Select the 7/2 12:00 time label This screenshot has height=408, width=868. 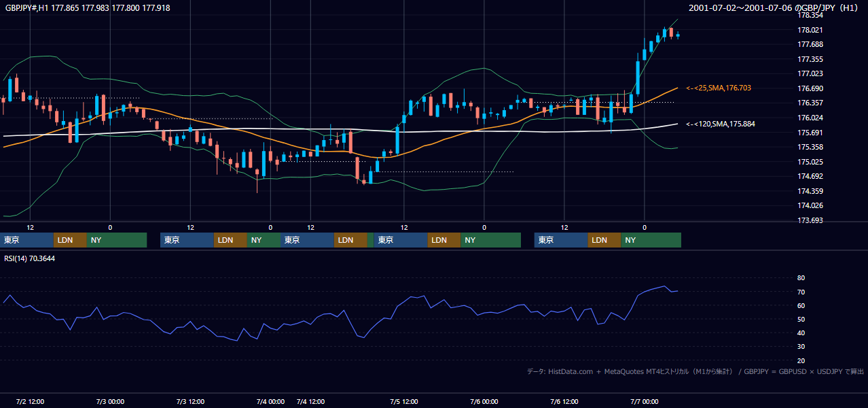coord(30,402)
